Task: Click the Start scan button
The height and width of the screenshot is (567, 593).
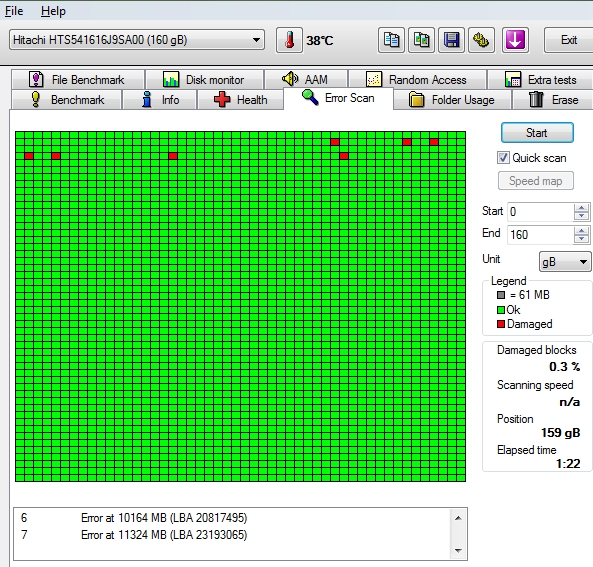Action: [537, 133]
